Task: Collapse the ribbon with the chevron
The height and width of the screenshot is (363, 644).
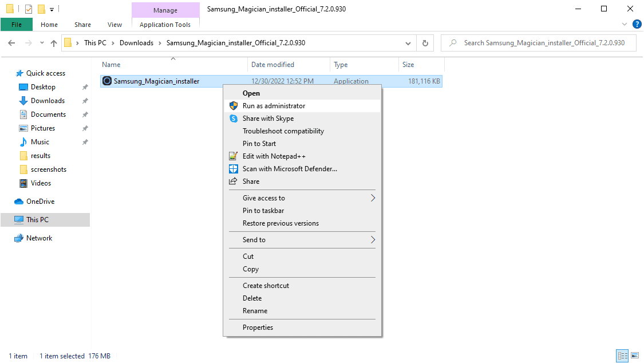Action: click(x=625, y=24)
